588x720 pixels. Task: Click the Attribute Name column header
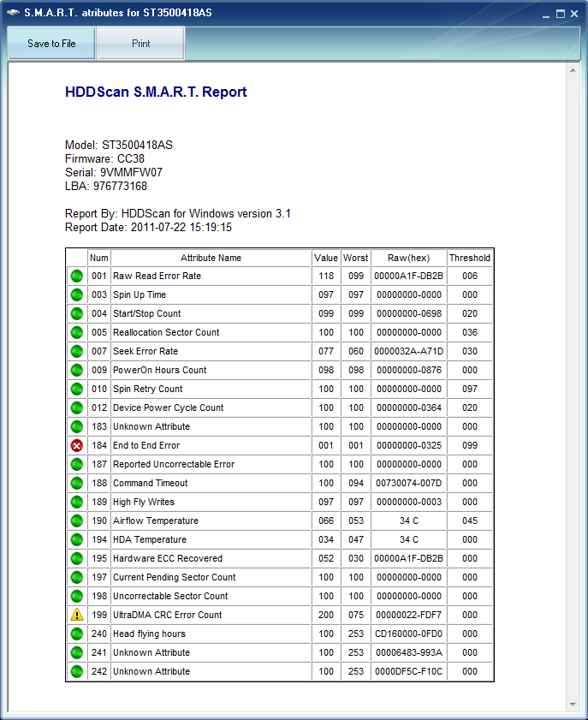click(x=211, y=258)
